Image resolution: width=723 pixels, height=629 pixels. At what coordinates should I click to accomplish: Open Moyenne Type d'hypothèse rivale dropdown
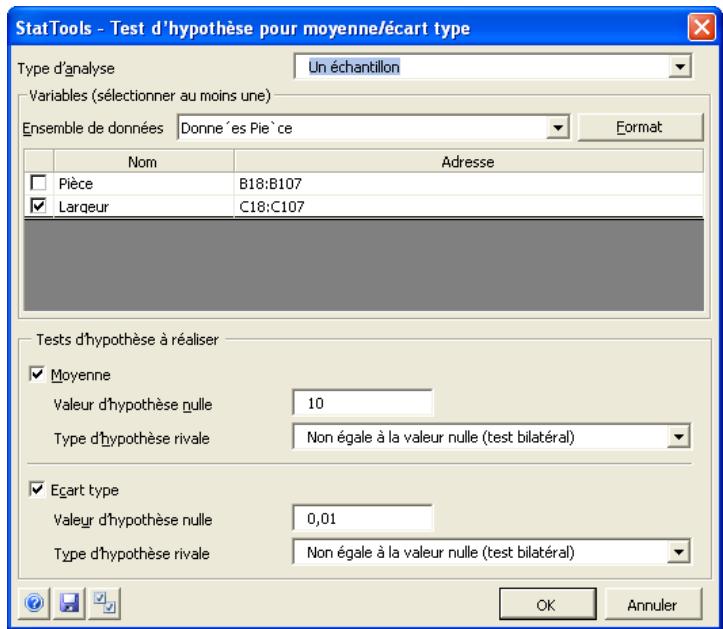pyautogui.click(x=678, y=436)
